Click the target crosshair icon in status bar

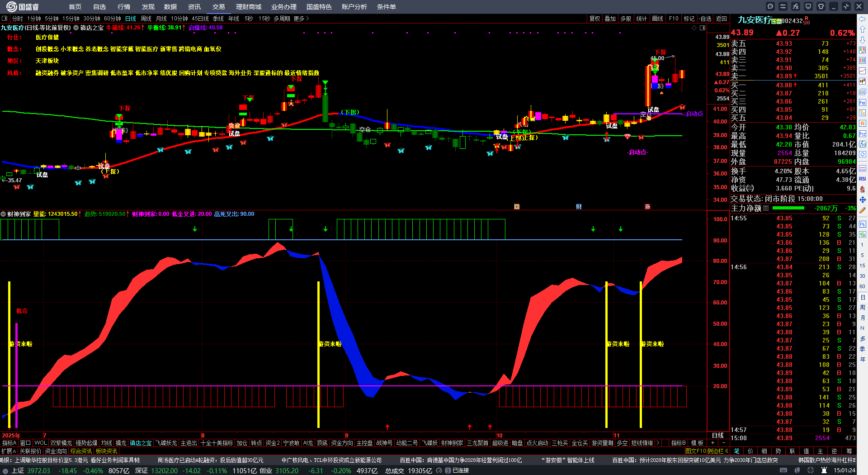[811, 470]
